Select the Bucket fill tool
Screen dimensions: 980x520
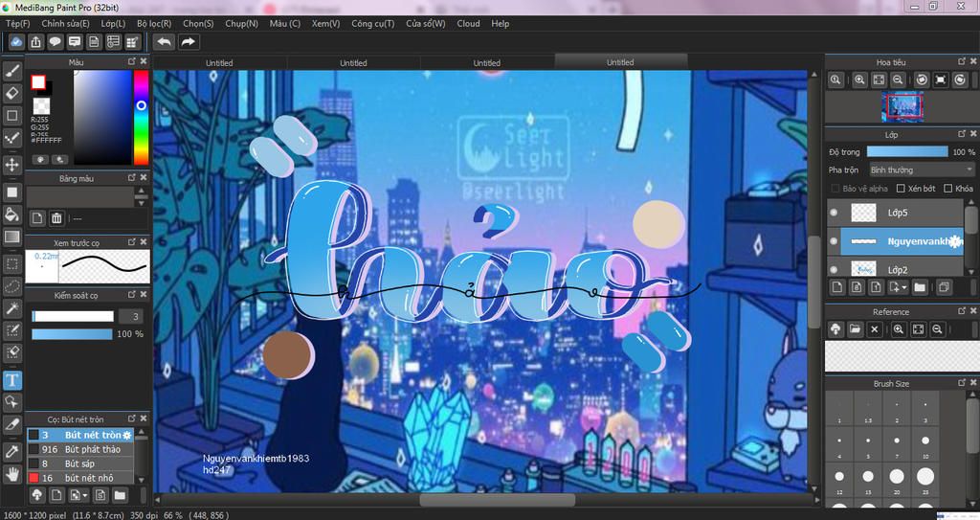tap(11, 215)
